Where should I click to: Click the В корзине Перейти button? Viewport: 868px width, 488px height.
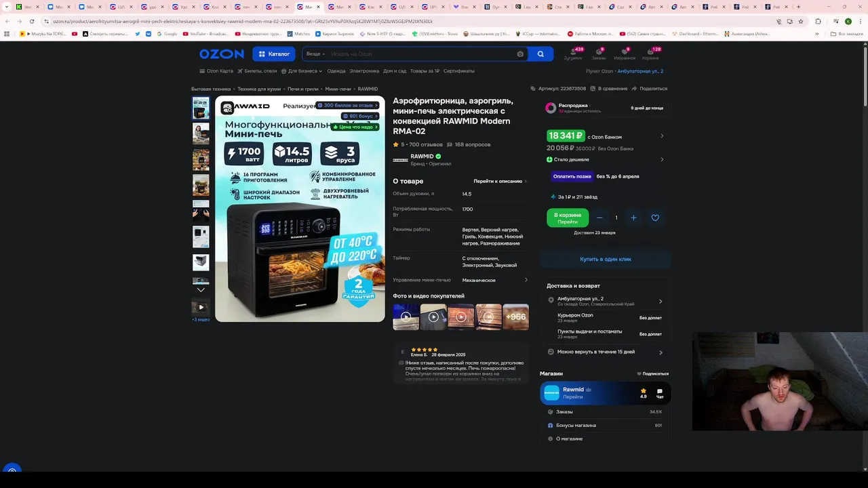click(568, 218)
